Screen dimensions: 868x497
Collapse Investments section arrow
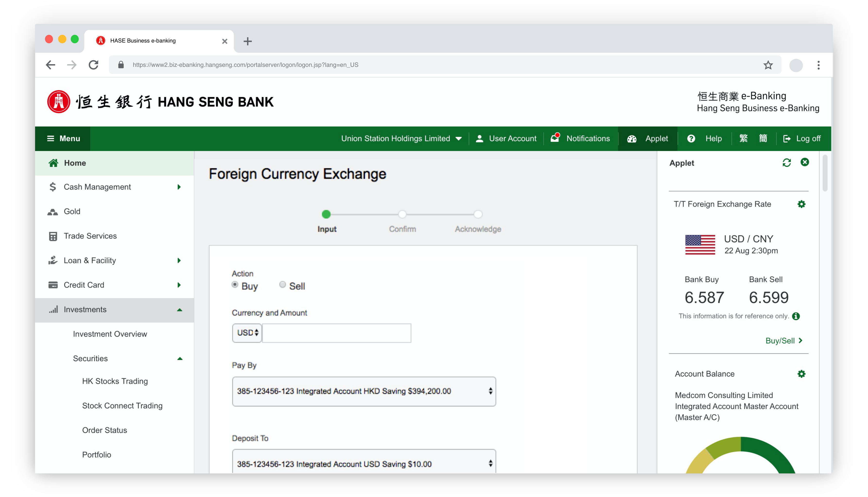(180, 310)
